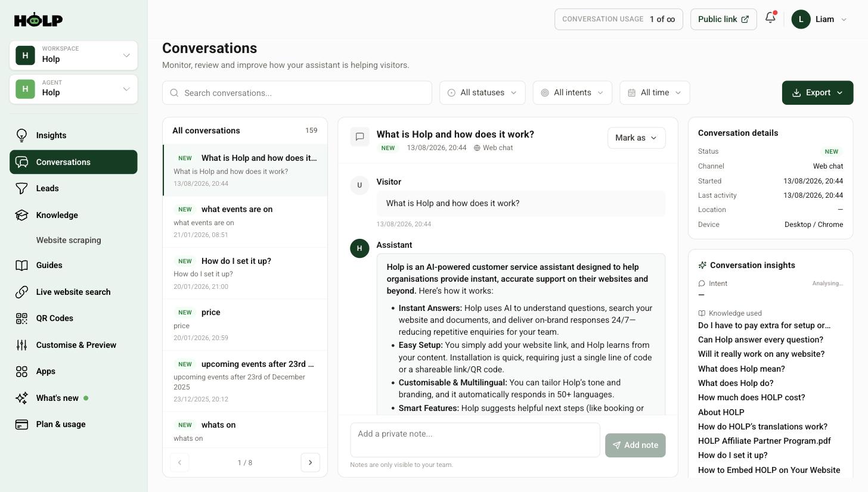Select the 'whats on' conversation

point(245,430)
